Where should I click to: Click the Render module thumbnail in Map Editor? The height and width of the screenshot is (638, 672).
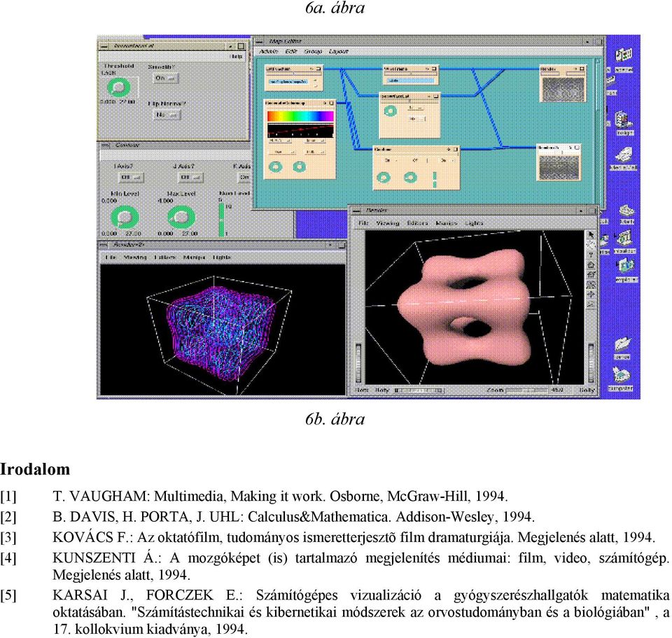pos(563,89)
